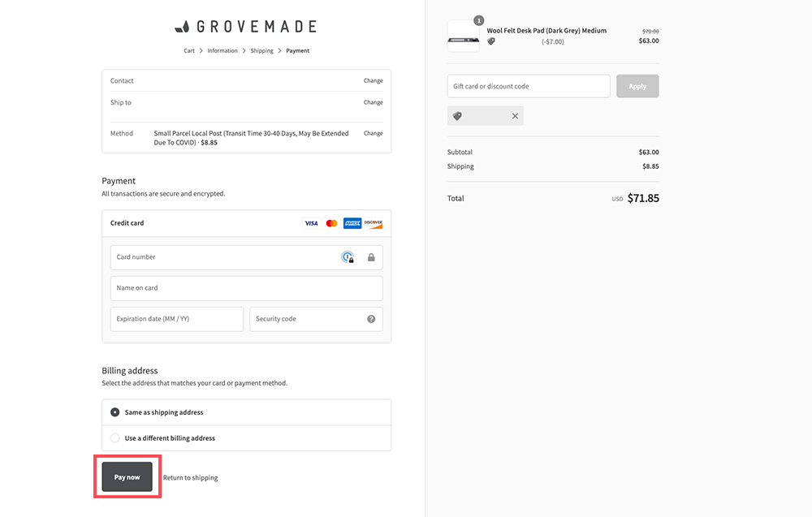Select Use a different billing address
812x517 pixels.
click(115, 437)
